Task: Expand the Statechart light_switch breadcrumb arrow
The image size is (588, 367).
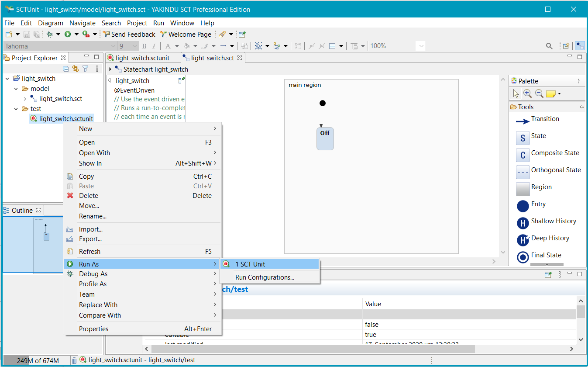Action: (110, 69)
